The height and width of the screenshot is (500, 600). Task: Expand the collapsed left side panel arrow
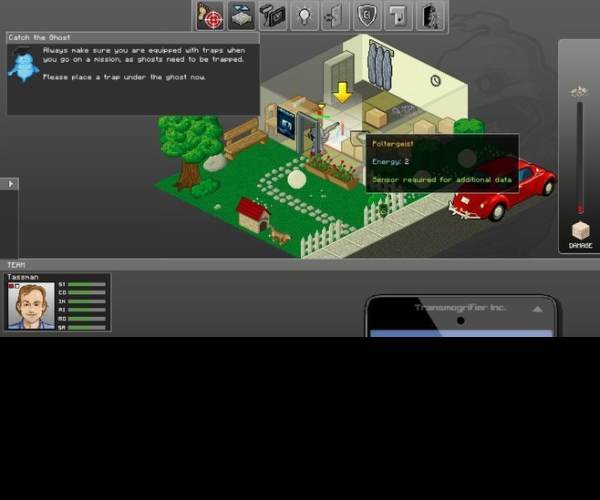(x=11, y=184)
